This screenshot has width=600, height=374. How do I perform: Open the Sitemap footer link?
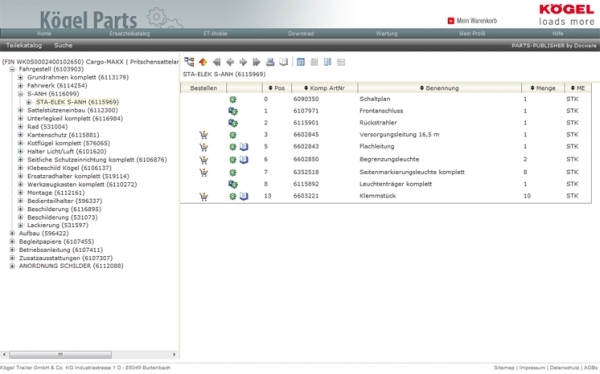(x=504, y=368)
